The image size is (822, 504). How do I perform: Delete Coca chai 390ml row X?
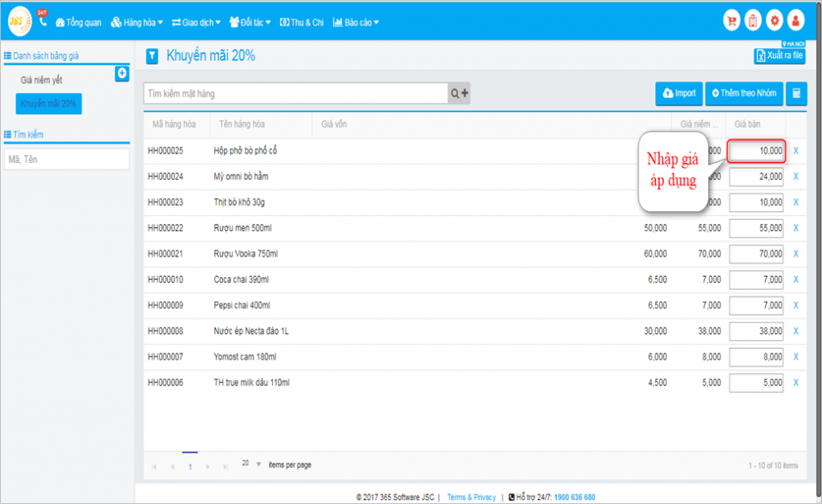pyautogui.click(x=796, y=280)
